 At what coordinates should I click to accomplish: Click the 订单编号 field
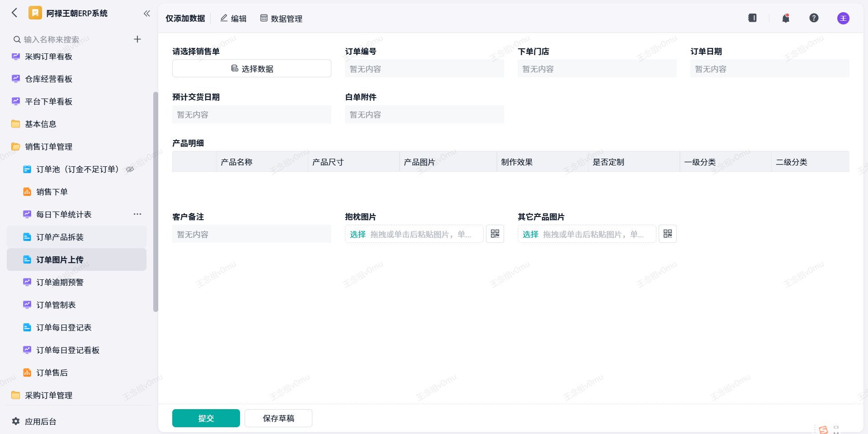425,69
